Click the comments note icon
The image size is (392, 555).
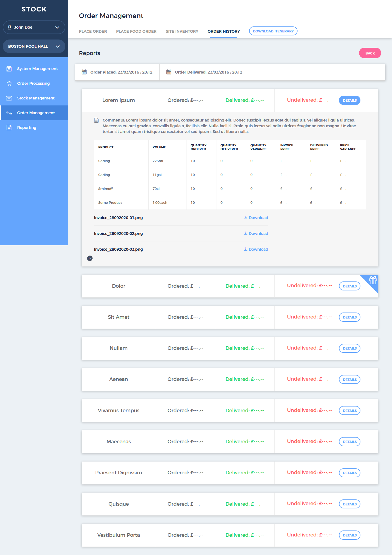click(x=96, y=120)
